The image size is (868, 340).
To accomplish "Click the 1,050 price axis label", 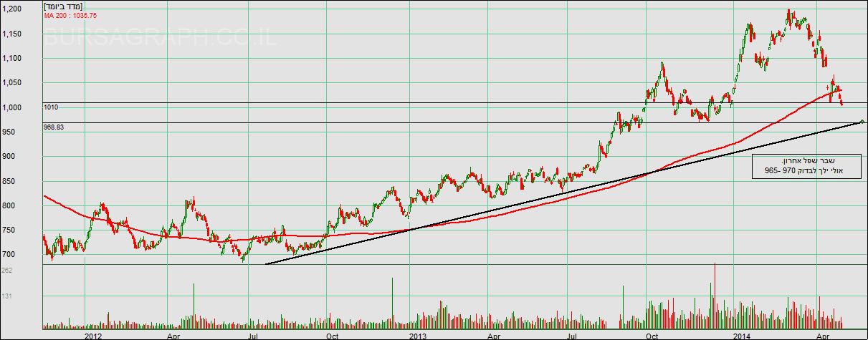I will click(x=11, y=83).
